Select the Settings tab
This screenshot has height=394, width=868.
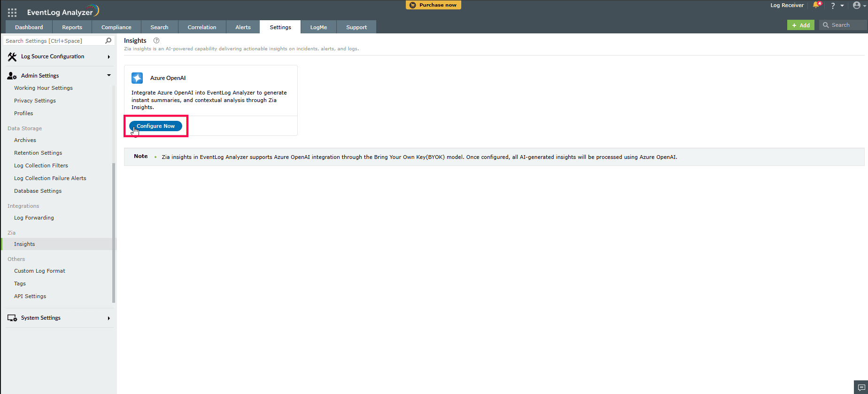[x=280, y=27]
